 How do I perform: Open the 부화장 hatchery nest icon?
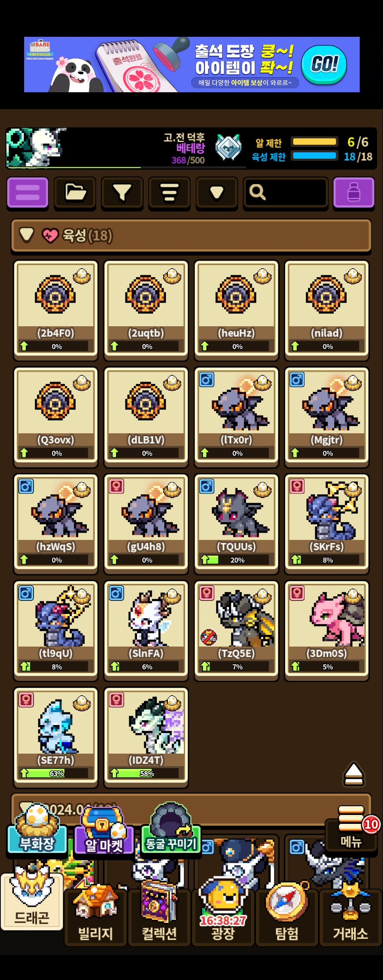pos(37,829)
